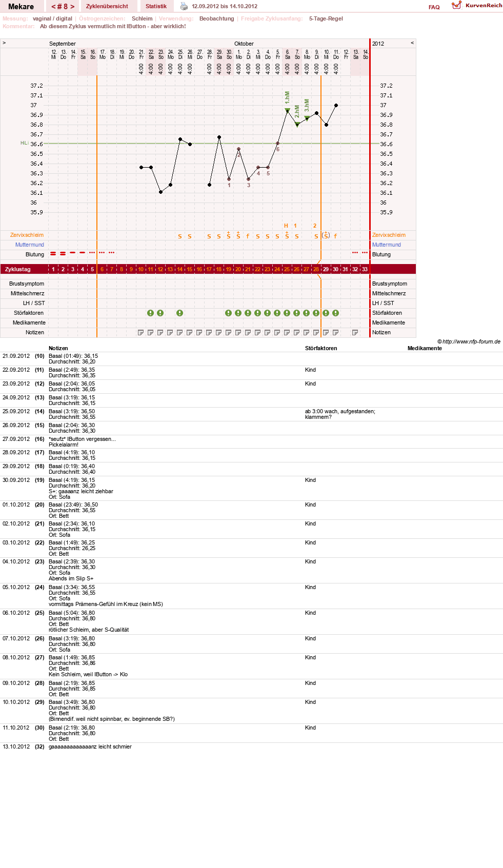Open the Störfaktoren icon on cycle day 30
Screen dimensions: 503x868
pos(335,313)
